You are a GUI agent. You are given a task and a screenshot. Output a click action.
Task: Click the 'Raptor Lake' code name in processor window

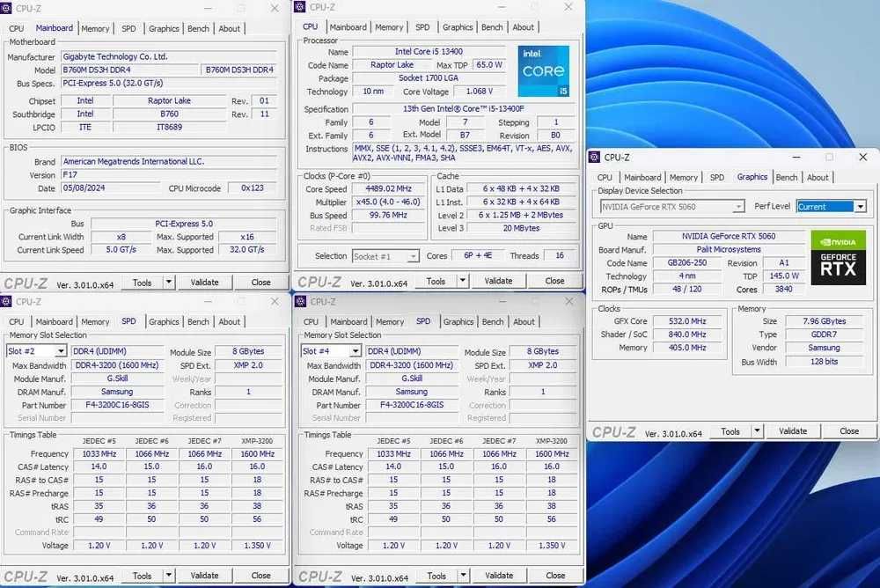(392, 64)
